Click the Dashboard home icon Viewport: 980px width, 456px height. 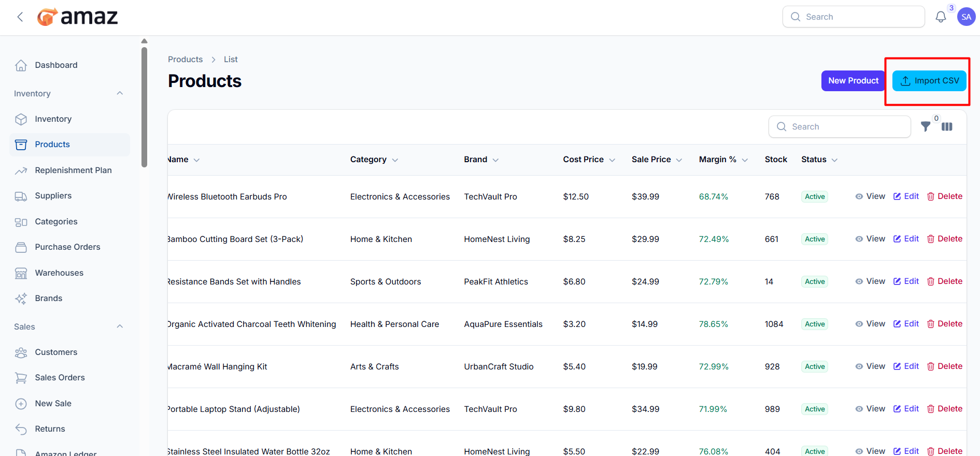click(x=21, y=65)
